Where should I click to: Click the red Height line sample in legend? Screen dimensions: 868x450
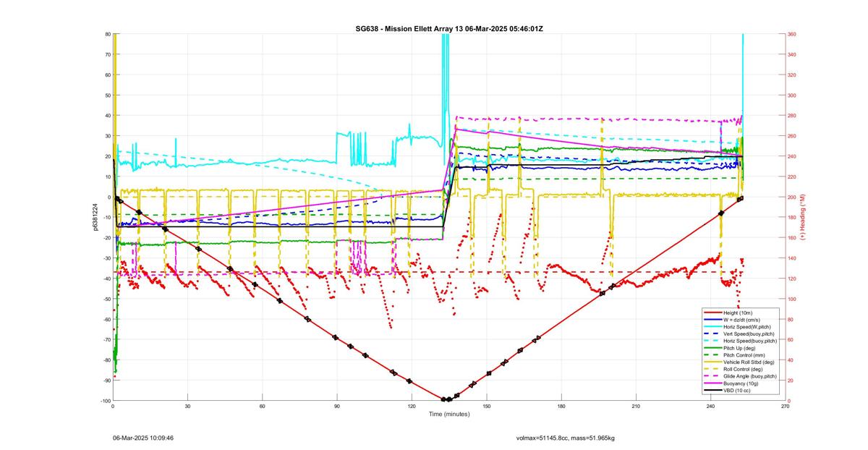(712, 313)
